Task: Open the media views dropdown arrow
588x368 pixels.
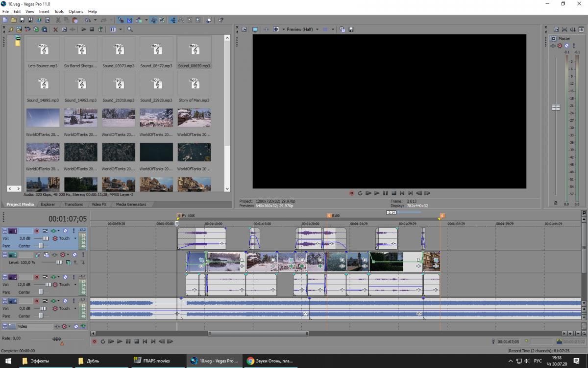Action: pos(120,29)
